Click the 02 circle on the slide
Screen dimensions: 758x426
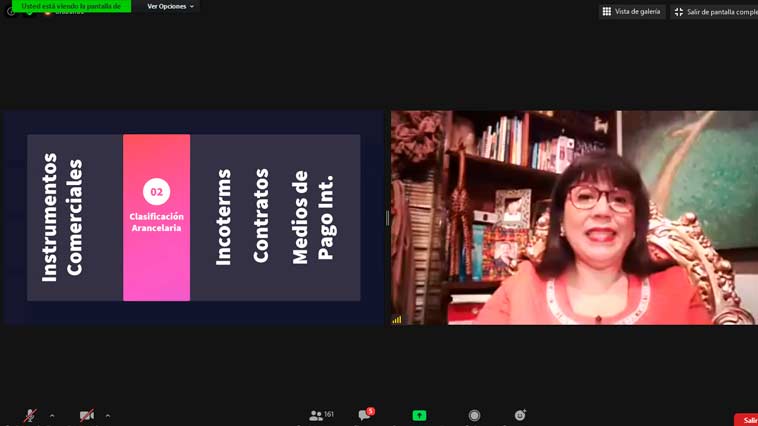coord(157,191)
